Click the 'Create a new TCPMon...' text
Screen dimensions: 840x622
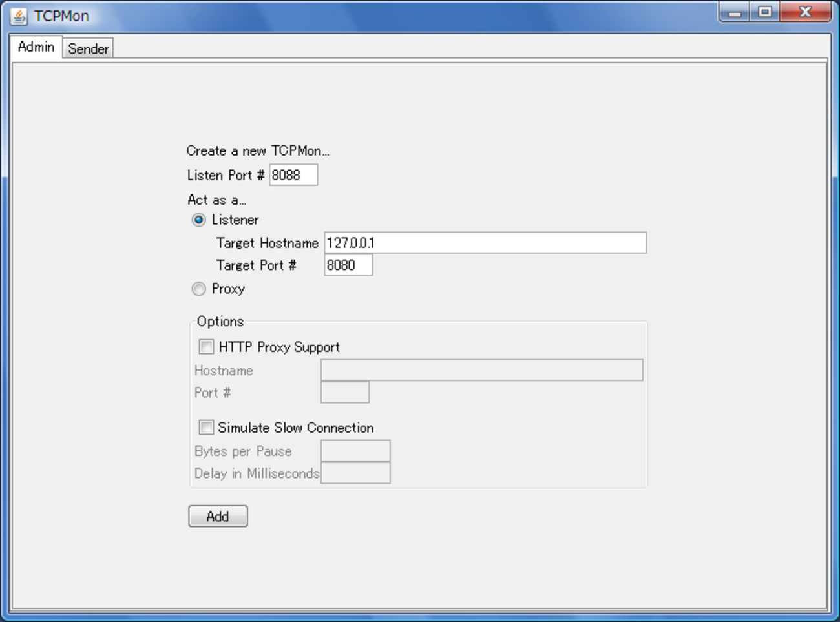click(x=258, y=151)
